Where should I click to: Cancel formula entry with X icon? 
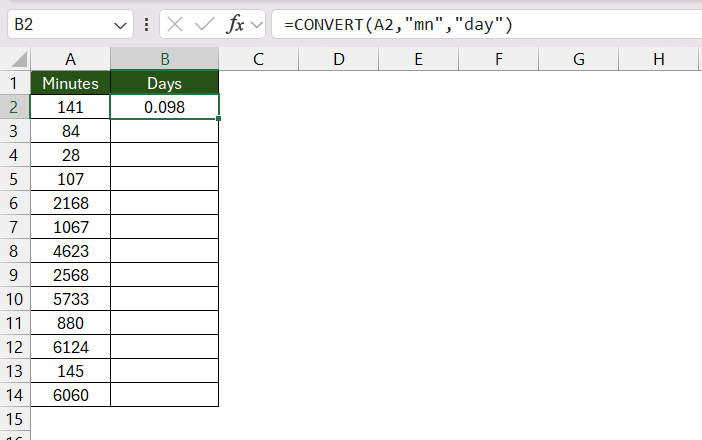pos(175,24)
